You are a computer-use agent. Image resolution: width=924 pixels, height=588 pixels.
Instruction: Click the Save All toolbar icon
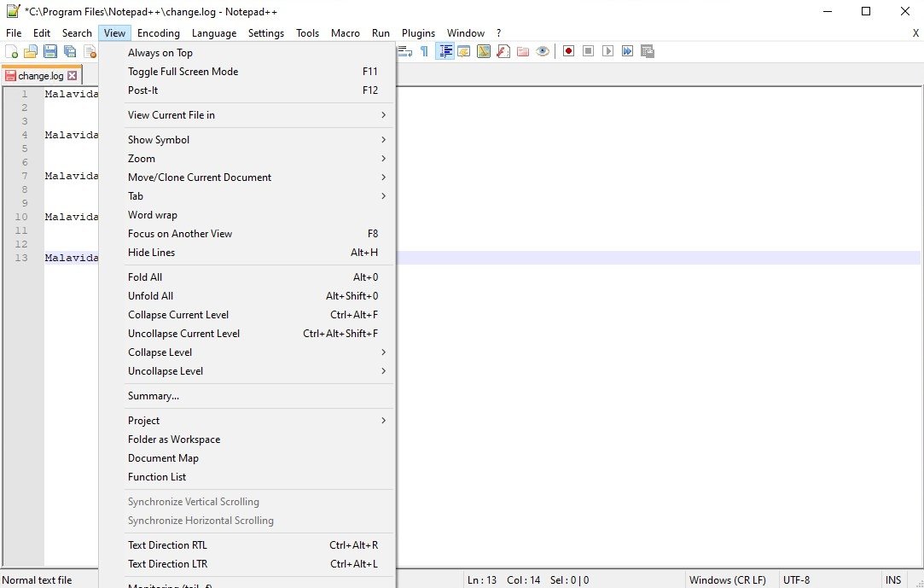70,52
